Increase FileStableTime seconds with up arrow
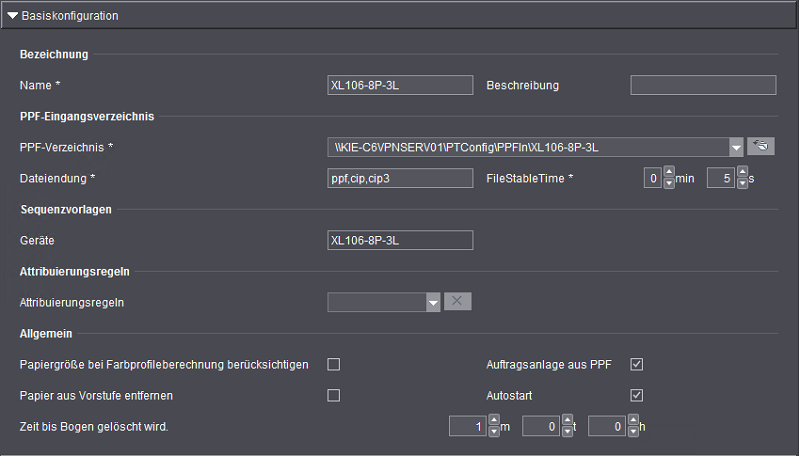The height and width of the screenshot is (456, 800). [742, 173]
